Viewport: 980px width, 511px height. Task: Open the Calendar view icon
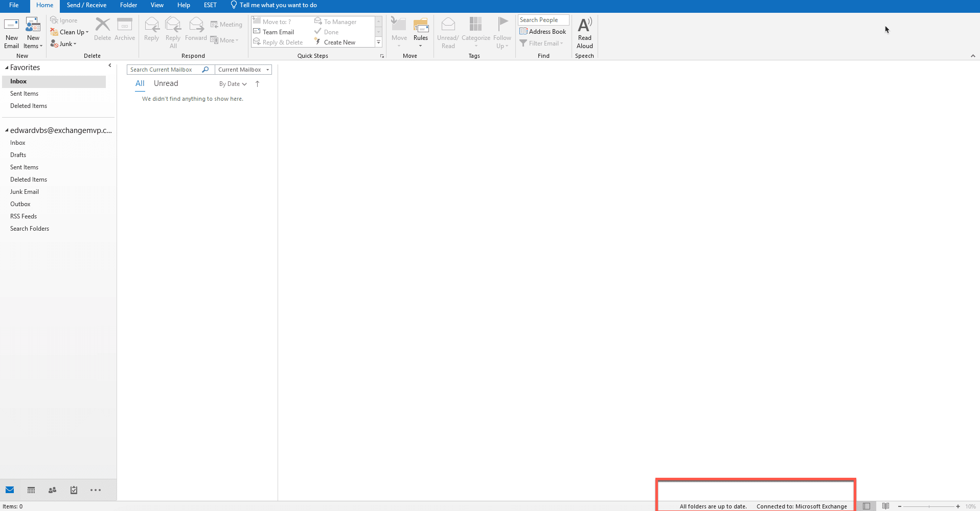pos(31,490)
